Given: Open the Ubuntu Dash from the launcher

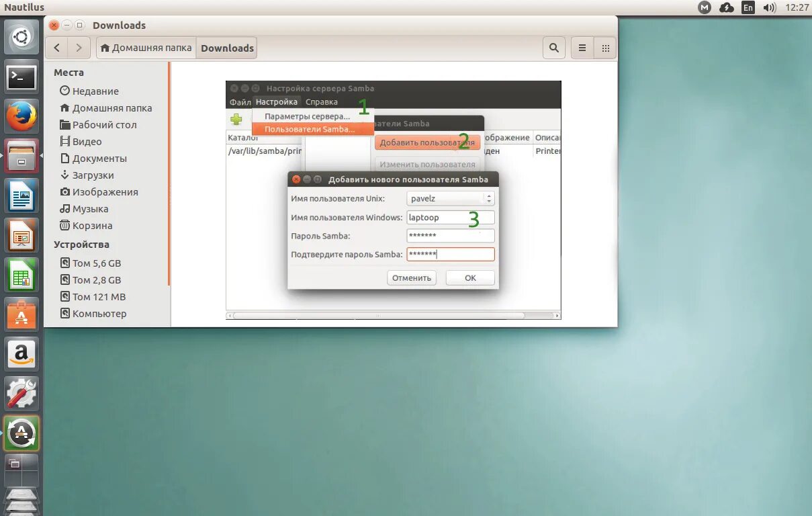Looking at the screenshot, I should [22, 38].
